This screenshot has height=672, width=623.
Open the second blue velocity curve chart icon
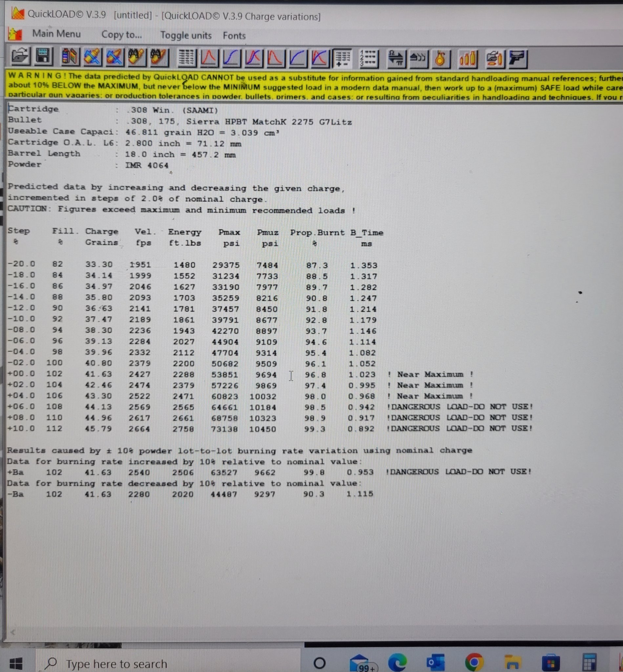(298, 58)
